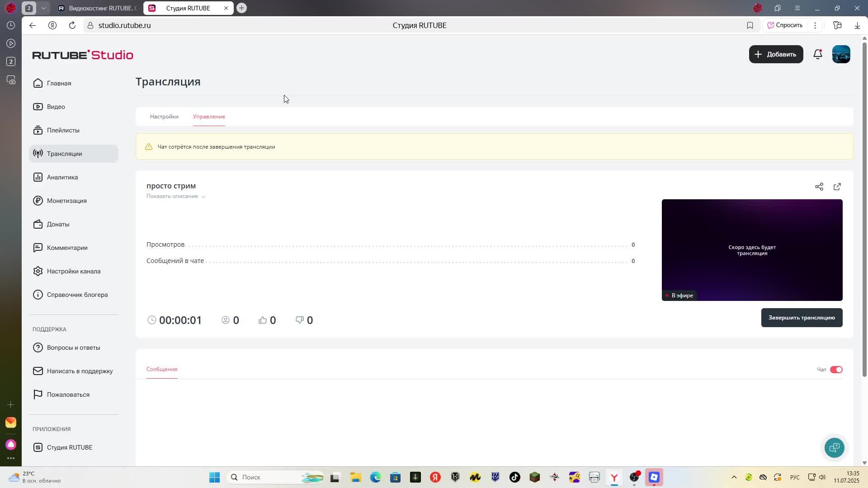The height and width of the screenshot is (488, 868).
Task: Open Справочник блогера
Action: click(73, 295)
